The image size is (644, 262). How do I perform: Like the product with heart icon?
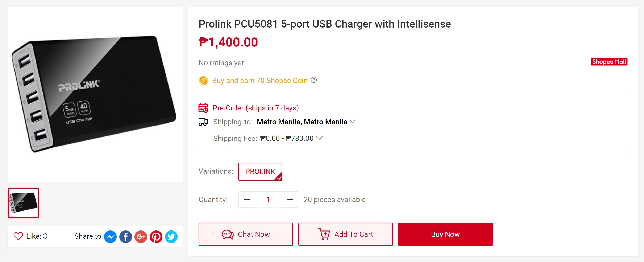click(x=18, y=236)
